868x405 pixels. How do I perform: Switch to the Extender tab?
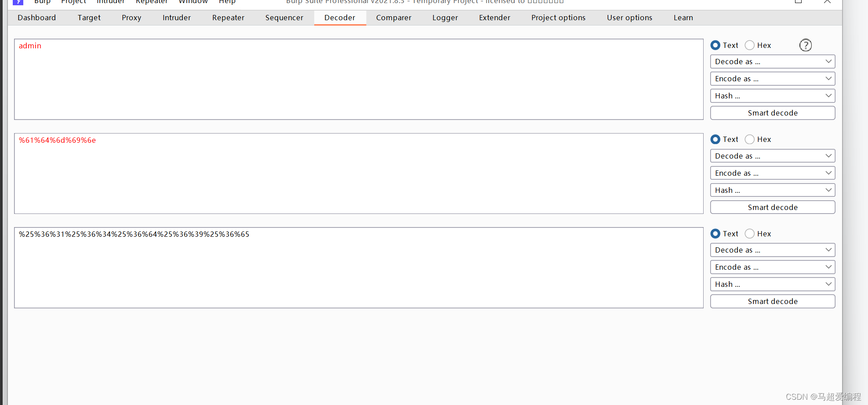(495, 18)
